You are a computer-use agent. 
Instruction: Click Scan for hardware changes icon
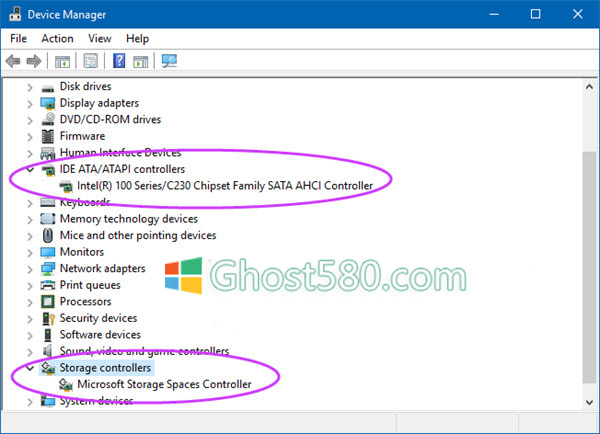tap(169, 61)
